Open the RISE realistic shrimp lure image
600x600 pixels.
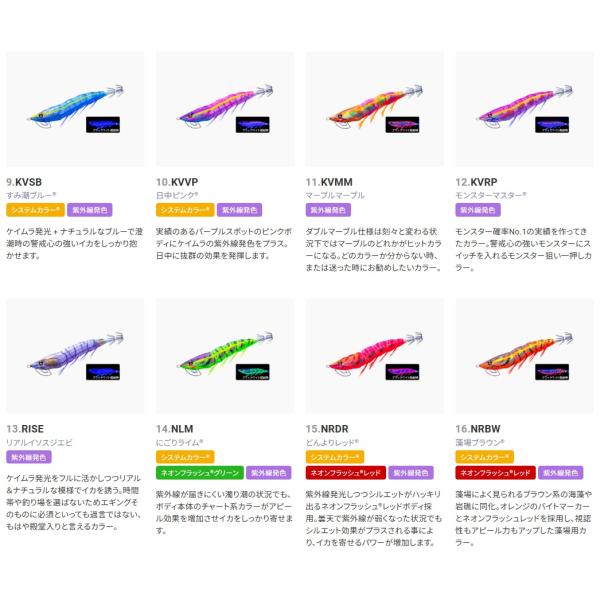(75, 356)
